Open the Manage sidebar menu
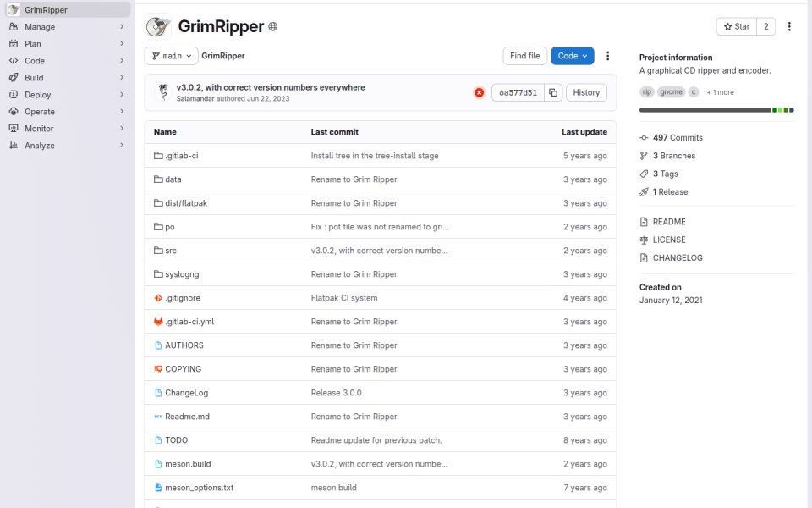The height and width of the screenshot is (508, 812). tap(68, 27)
